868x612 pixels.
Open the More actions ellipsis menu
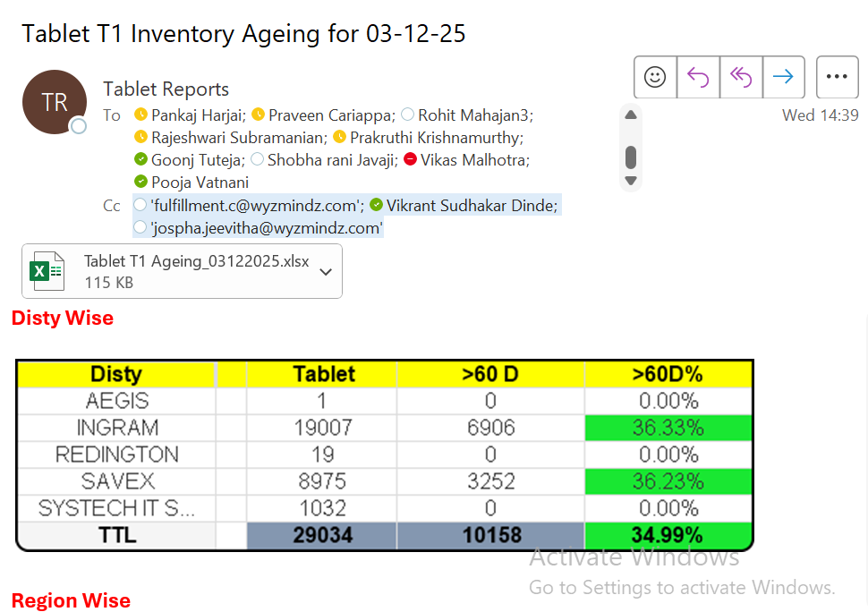pos(837,77)
